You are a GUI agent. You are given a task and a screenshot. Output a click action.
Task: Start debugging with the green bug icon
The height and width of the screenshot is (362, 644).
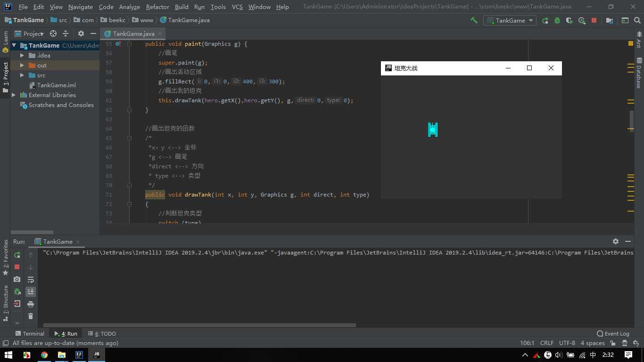coord(557,20)
